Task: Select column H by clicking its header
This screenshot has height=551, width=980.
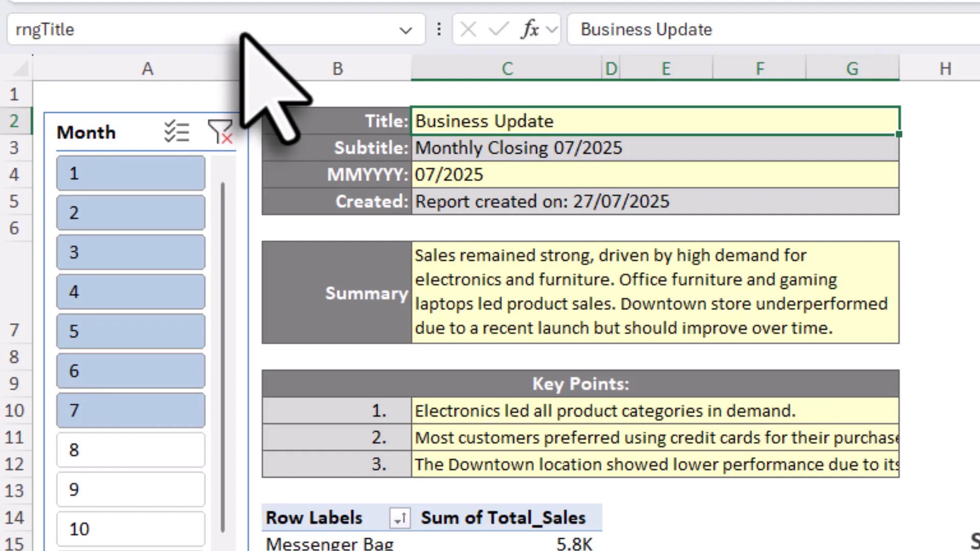Action: click(945, 68)
